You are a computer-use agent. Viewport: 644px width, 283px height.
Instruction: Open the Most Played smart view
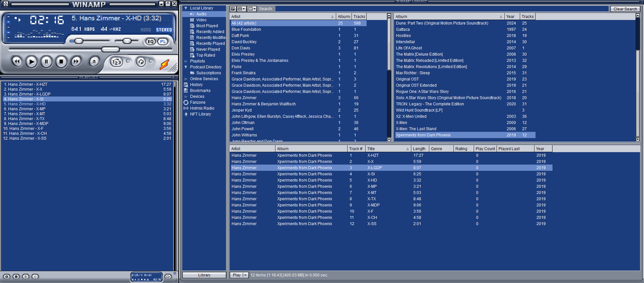click(x=207, y=26)
